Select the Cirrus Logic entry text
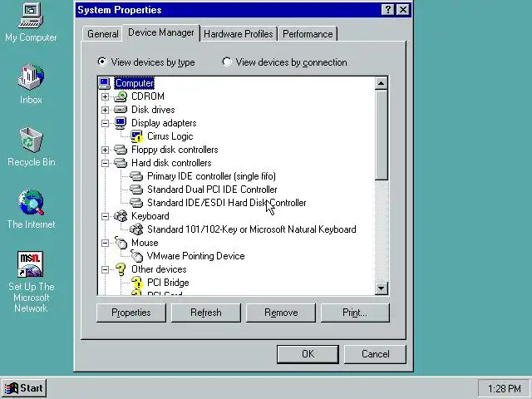 170,136
